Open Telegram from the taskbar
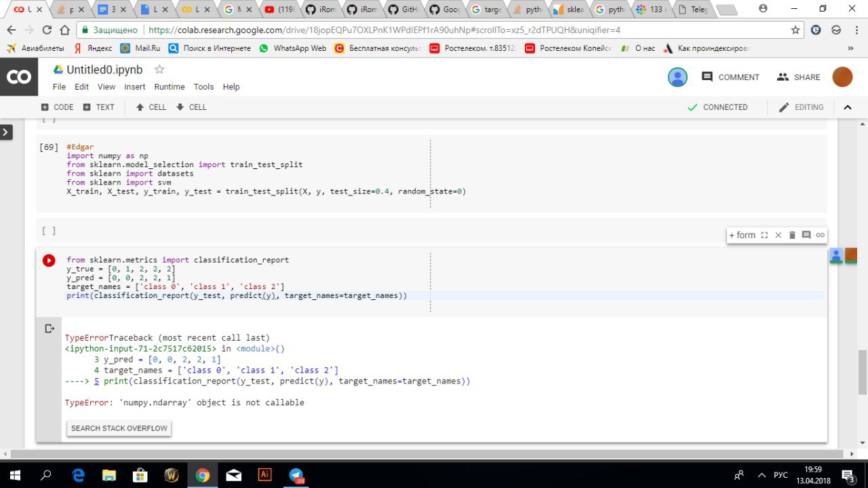868x488 pixels. click(x=296, y=475)
